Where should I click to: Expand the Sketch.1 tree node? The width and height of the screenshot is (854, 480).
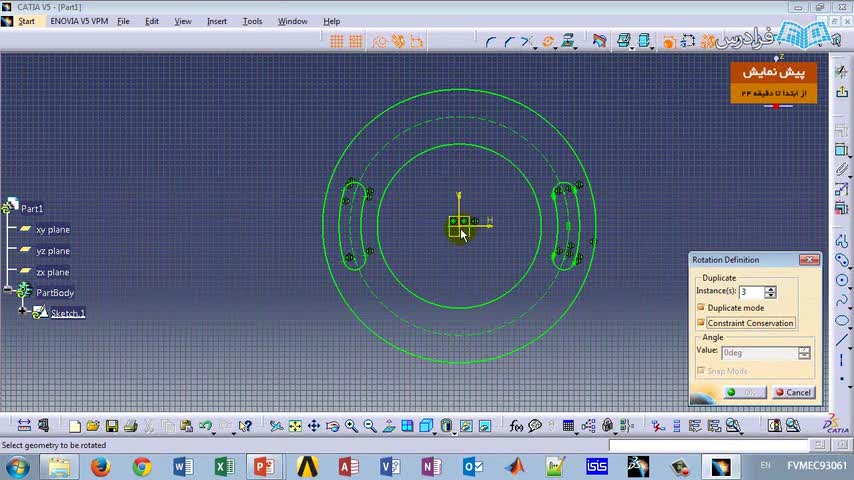[22, 311]
